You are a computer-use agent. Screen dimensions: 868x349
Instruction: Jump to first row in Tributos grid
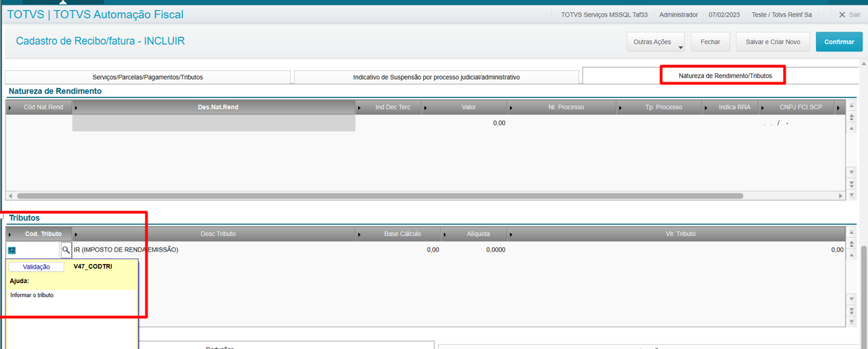852,233
